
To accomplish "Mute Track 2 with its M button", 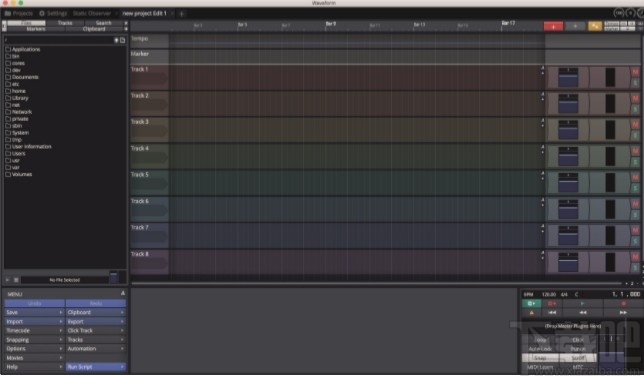I will pos(635,98).
